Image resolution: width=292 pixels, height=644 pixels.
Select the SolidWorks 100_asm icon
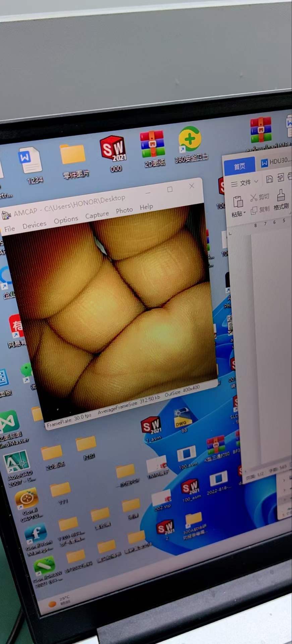point(191,490)
